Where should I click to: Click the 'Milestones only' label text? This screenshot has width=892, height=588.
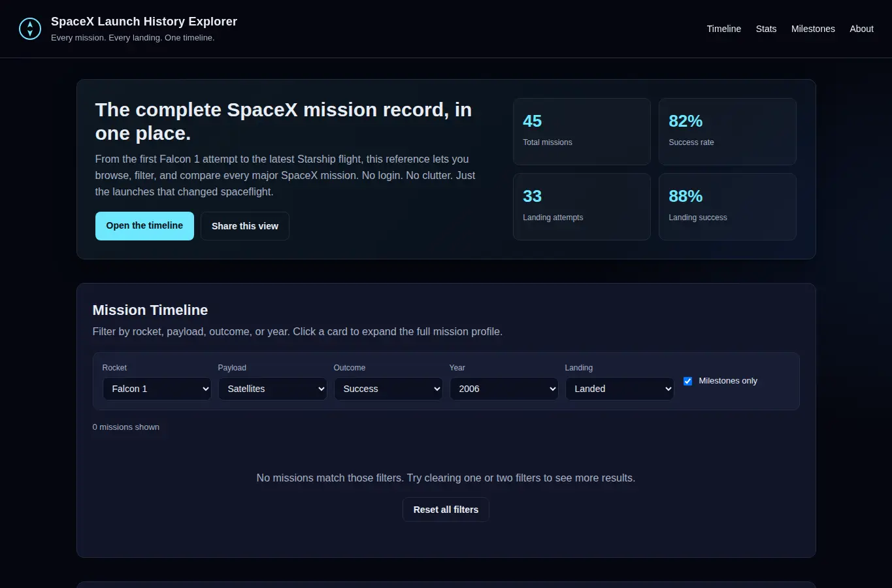point(728,381)
